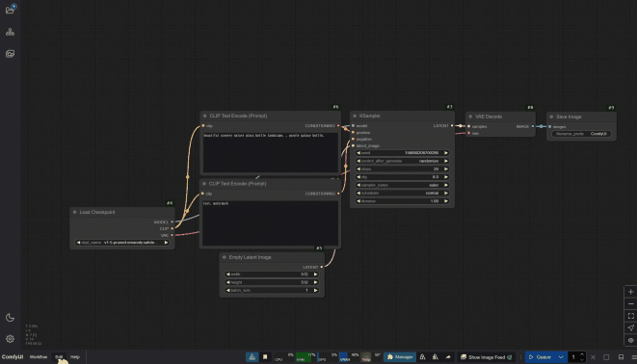
Task: Open the scheduler combo in KSampler
Action: tap(402, 194)
